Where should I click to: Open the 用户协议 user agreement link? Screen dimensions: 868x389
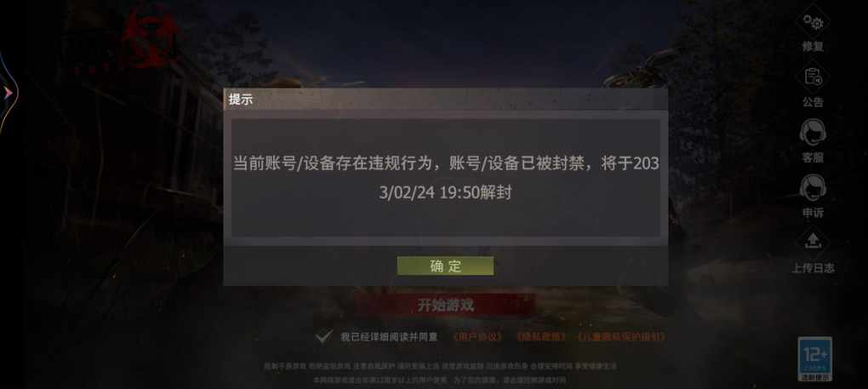[x=477, y=336]
